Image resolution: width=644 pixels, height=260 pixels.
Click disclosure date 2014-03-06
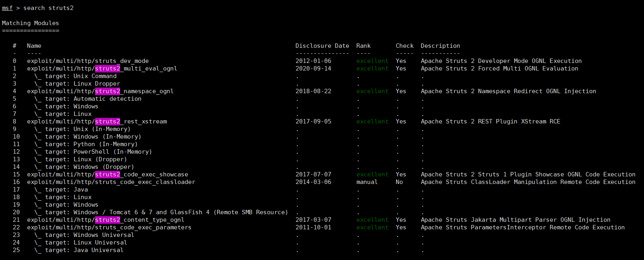[x=313, y=182]
